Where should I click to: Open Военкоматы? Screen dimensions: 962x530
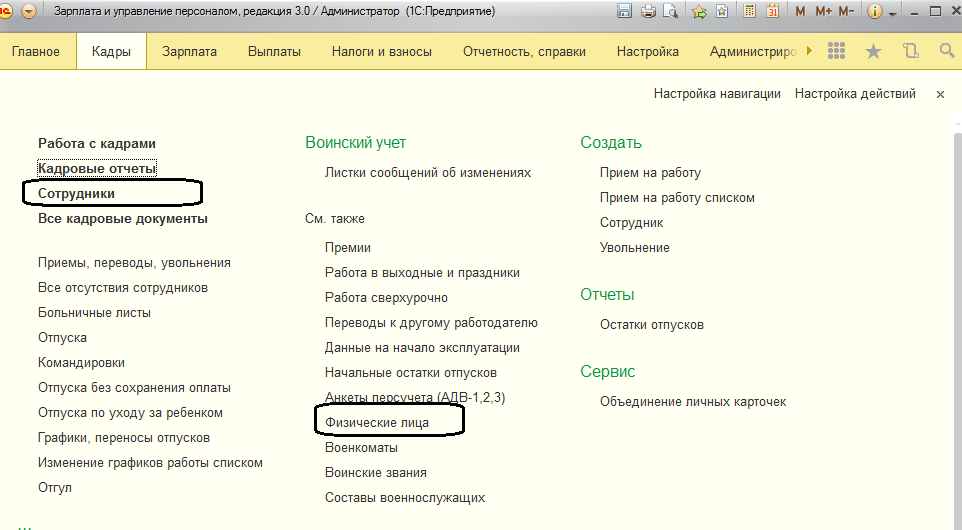tap(361, 448)
